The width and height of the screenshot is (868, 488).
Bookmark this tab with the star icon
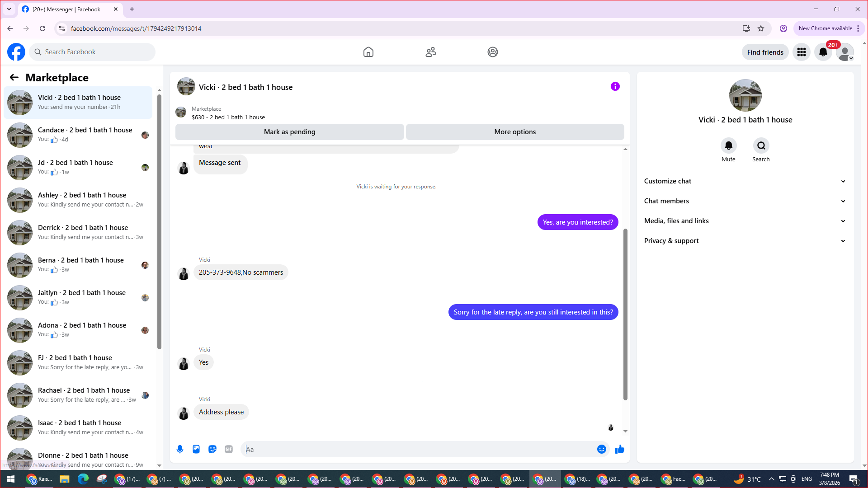pos(761,28)
